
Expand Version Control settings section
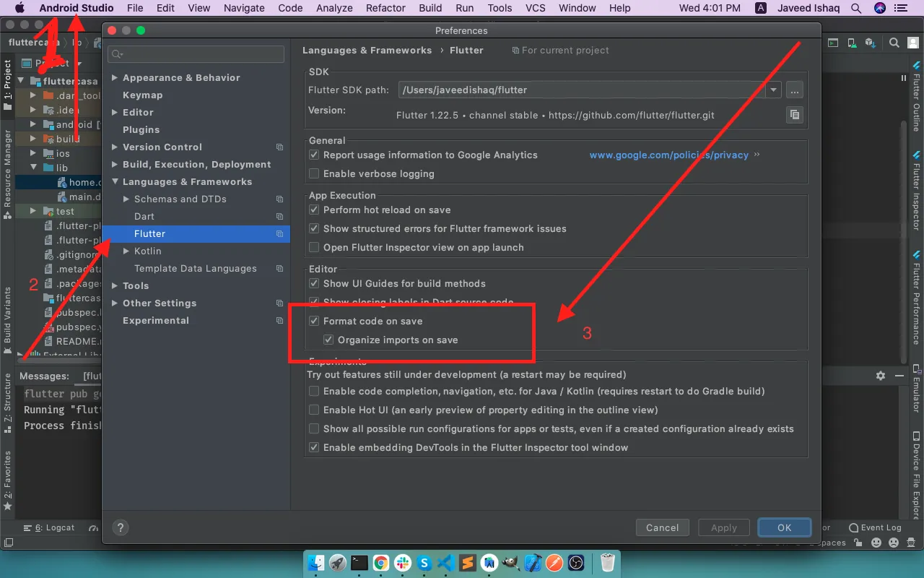tap(115, 147)
